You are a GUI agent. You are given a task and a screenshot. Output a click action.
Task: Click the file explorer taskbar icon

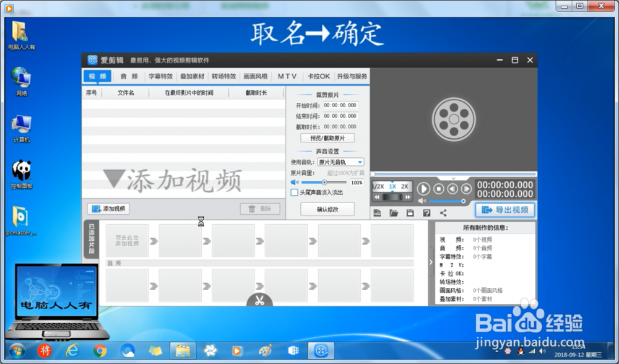point(183,350)
